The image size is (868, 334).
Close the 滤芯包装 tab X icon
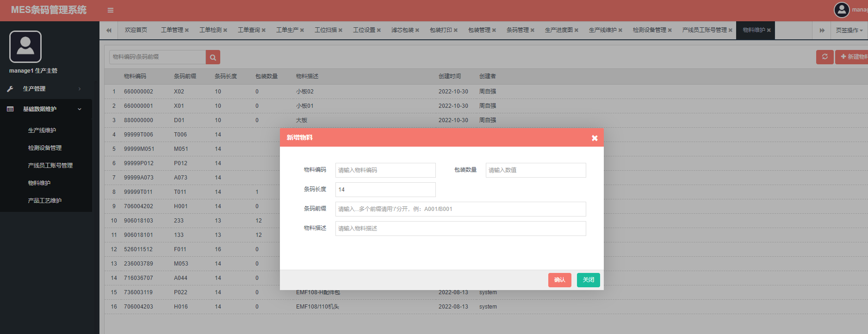417,31
